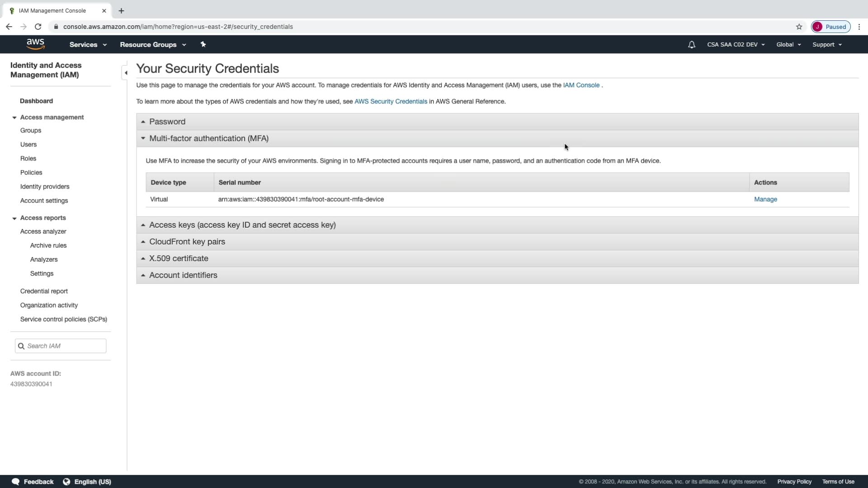Open the Resource Groups dropdown
Image resolution: width=868 pixels, height=488 pixels.
[x=152, y=45]
